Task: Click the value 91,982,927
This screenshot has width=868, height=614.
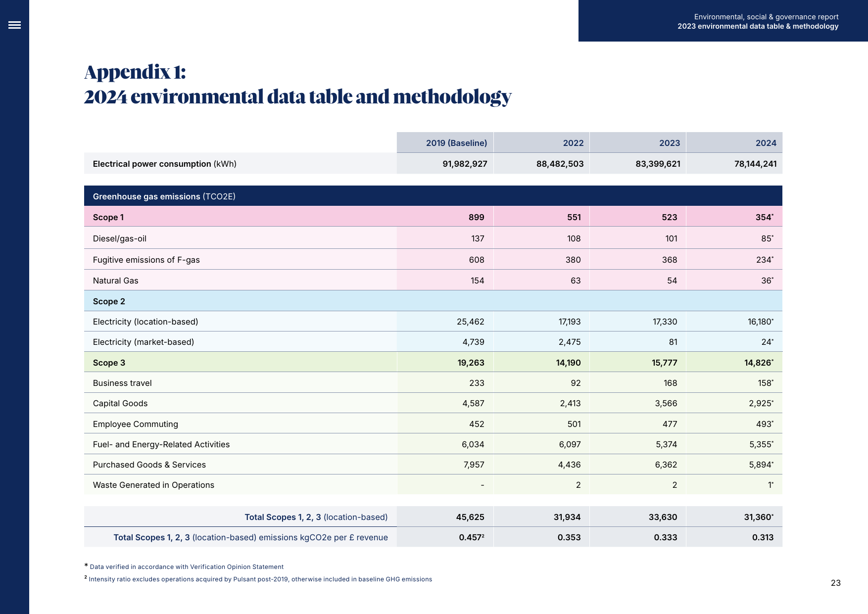Action: 465,164
